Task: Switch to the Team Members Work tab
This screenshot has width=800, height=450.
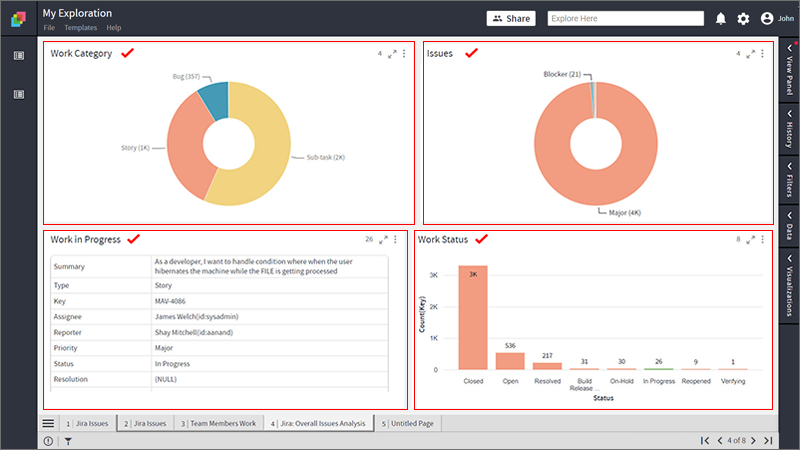Action: pyautogui.click(x=218, y=423)
